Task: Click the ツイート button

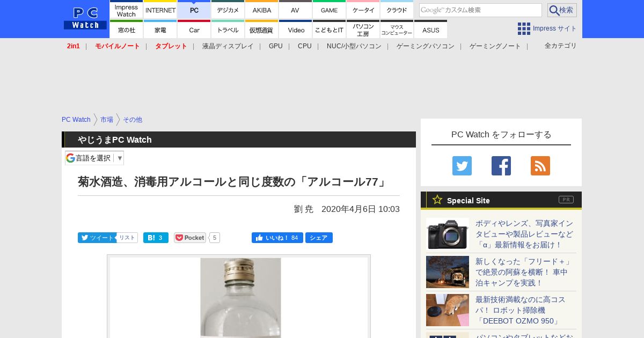Action: pyautogui.click(x=97, y=238)
